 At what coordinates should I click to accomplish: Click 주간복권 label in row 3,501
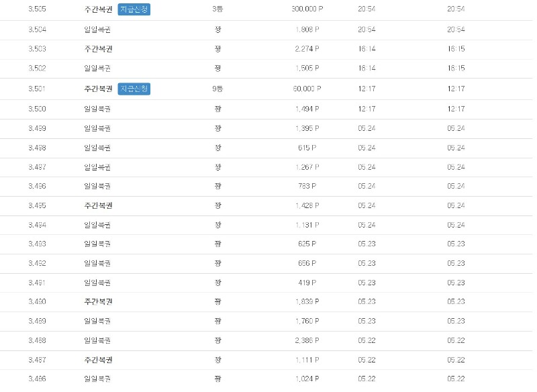(x=98, y=89)
